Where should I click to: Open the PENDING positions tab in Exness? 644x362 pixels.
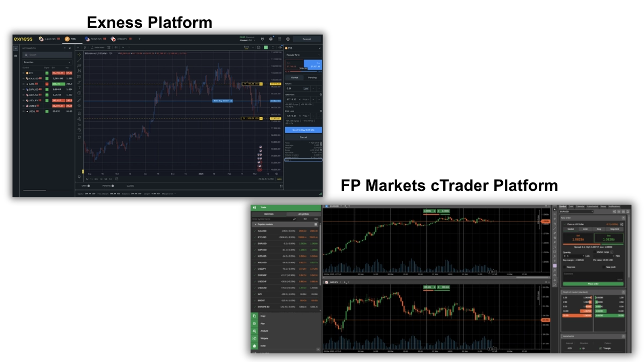tap(107, 185)
